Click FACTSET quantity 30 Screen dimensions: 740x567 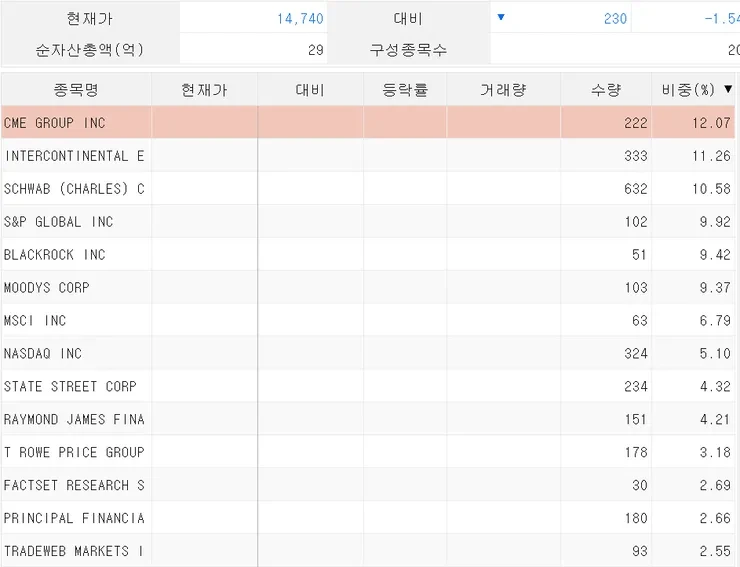tap(639, 485)
